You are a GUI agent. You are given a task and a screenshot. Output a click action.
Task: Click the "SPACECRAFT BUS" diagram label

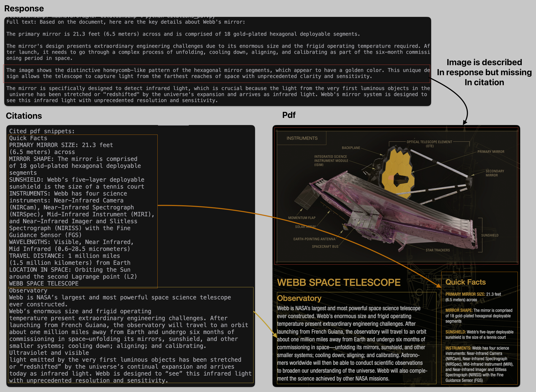(325, 247)
